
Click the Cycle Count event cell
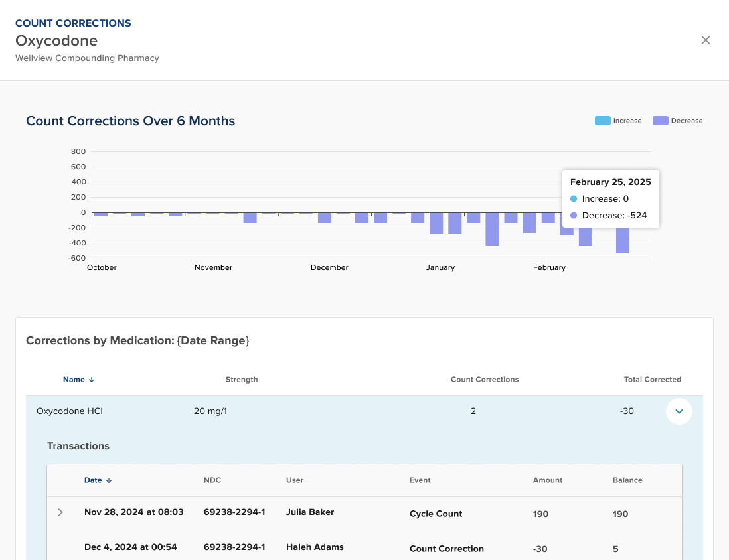pyautogui.click(x=436, y=514)
